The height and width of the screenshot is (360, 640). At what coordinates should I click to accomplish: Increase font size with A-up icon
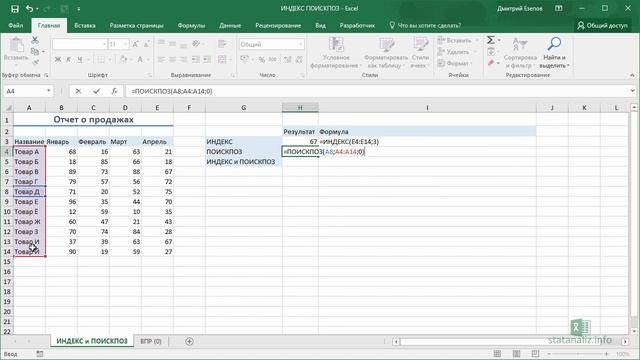[x=136, y=44]
